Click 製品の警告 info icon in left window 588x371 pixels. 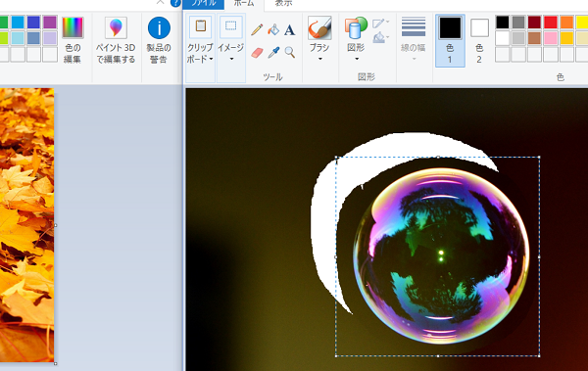point(159,40)
